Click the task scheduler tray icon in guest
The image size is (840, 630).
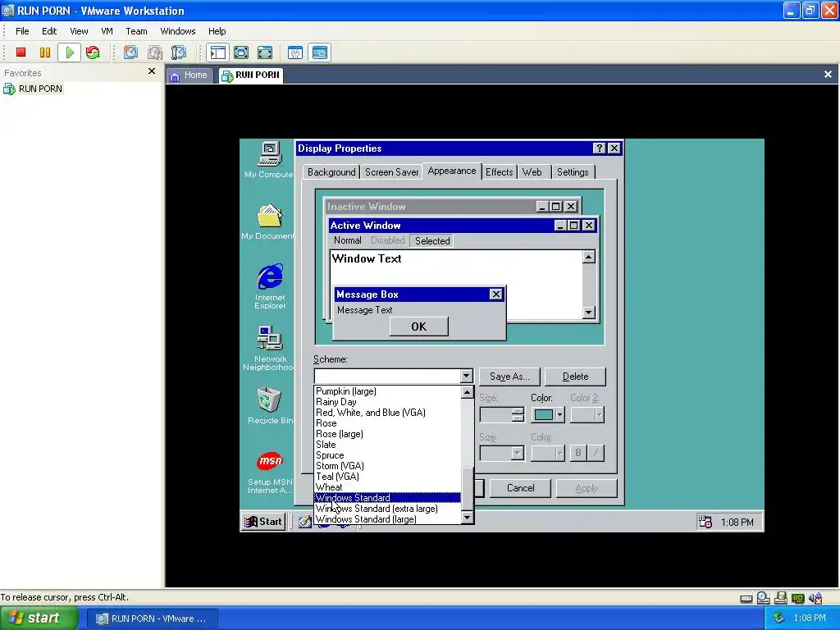point(705,521)
